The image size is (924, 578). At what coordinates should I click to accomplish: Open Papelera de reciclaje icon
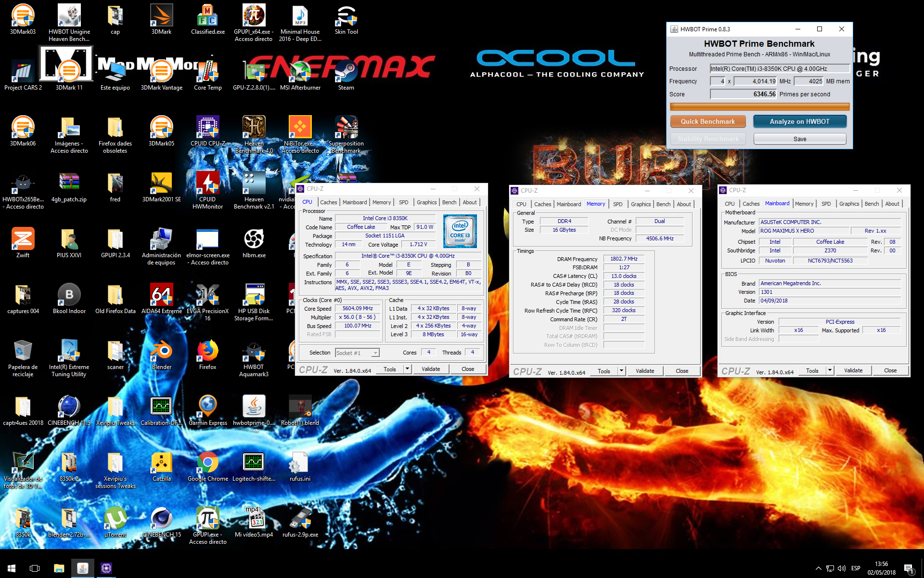[23, 358]
